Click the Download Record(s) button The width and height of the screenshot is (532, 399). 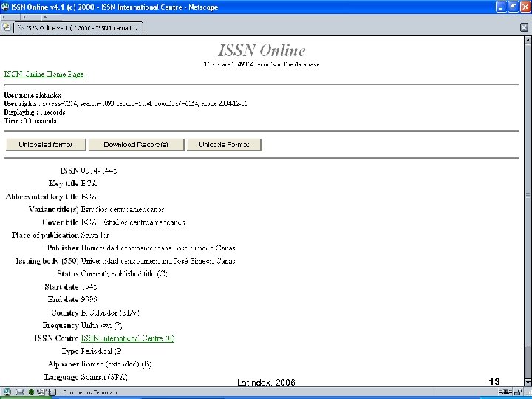tap(136, 145)
